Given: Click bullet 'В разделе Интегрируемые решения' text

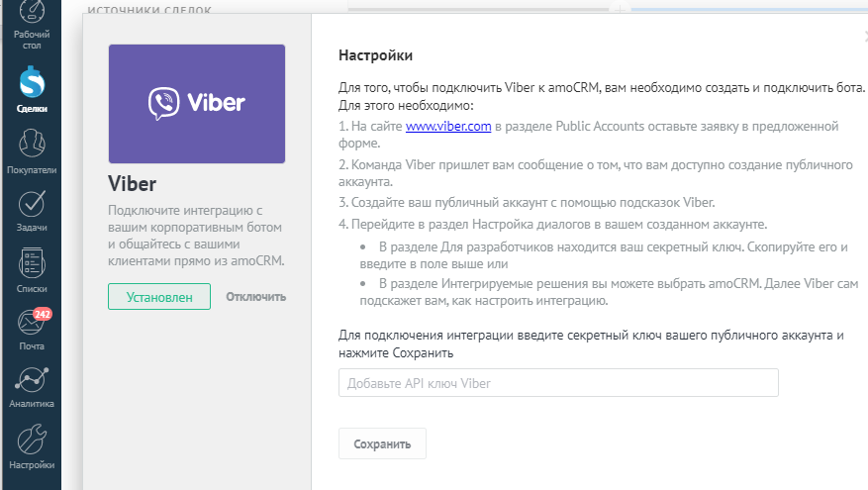Looking at the screenshot, I should click(x=609, y=292).
